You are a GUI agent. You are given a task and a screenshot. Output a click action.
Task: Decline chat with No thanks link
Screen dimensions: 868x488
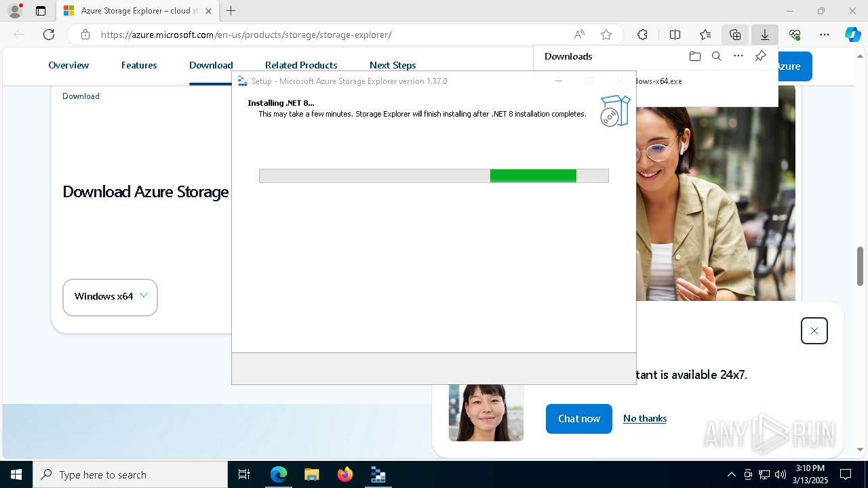pos(645,418)
